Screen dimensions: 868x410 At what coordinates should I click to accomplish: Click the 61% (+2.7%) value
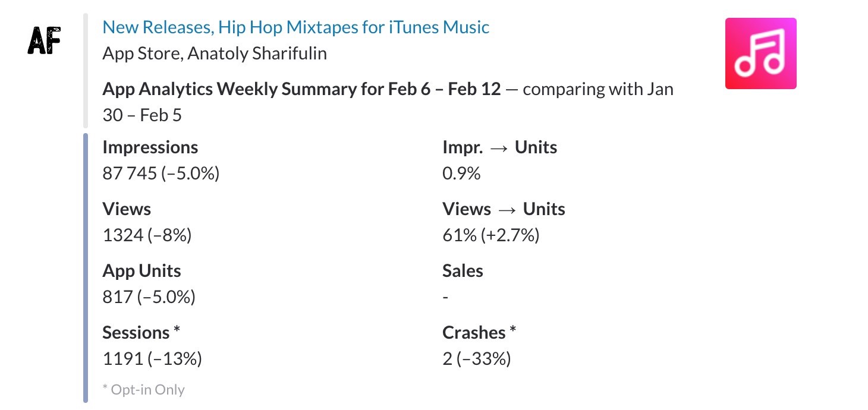(x=490, y=235)
